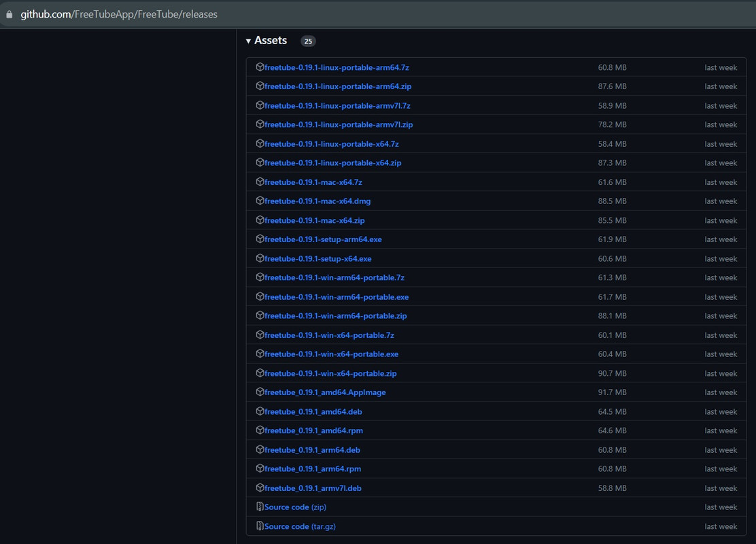Click the package icon beside amd64.rpm

coord(260,430)
